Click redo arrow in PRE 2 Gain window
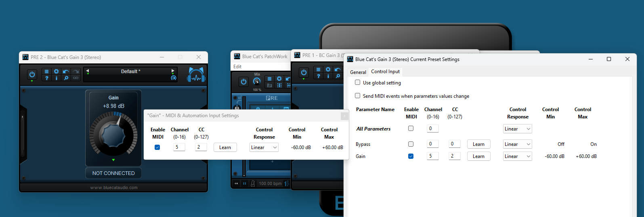The width and height of the screenshot is (644, 217). [76, 72]
